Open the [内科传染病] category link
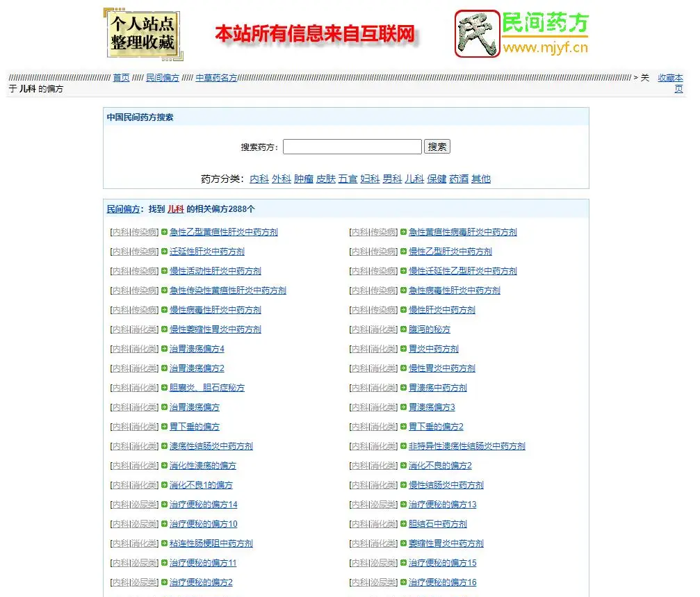The width and height of the screenshot is (700, 597). (x=133, y=231)
